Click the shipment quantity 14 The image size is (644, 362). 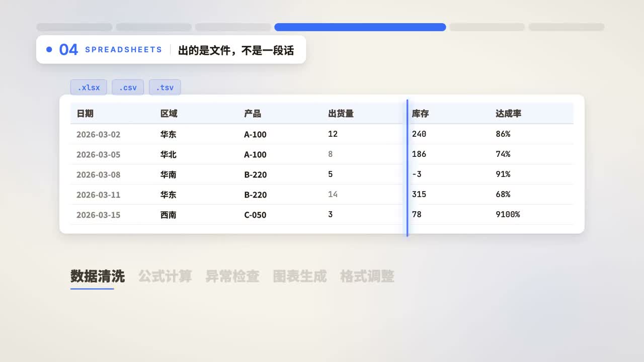333,194
